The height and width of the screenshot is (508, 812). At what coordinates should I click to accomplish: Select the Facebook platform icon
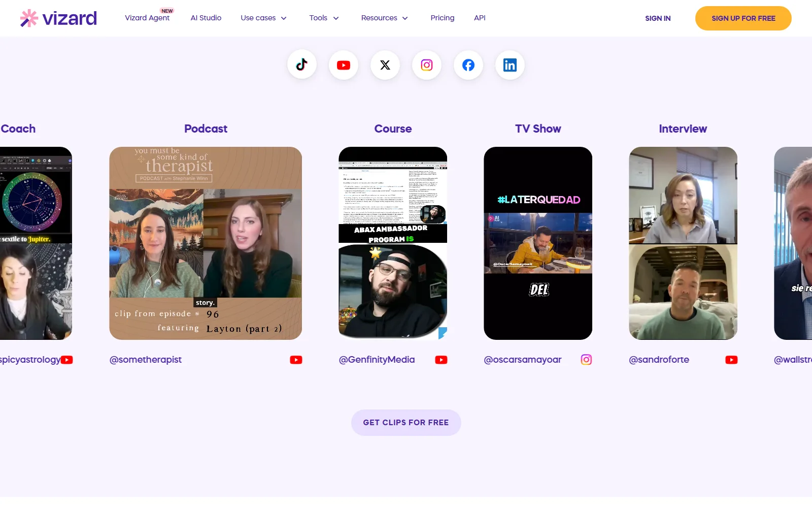[x=468, y=65]
